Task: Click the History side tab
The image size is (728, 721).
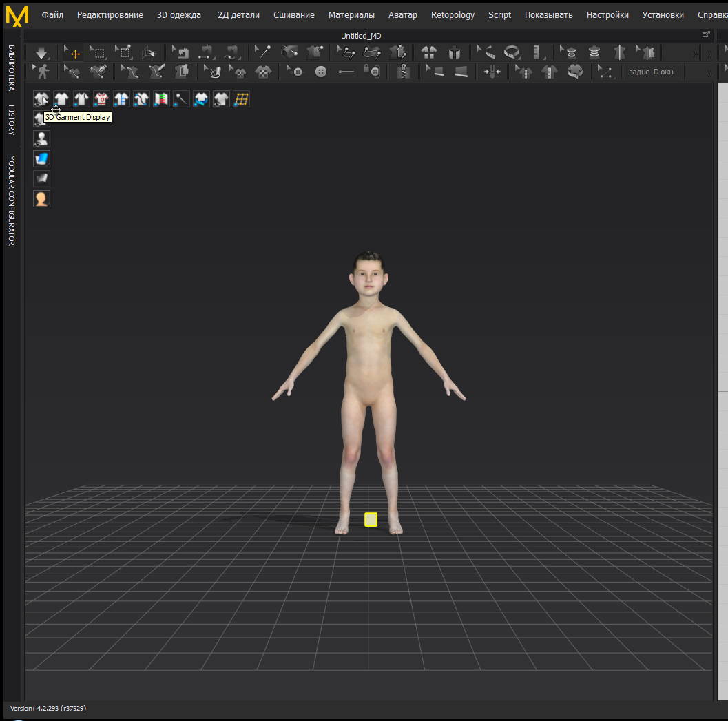Action: (12, 120)
